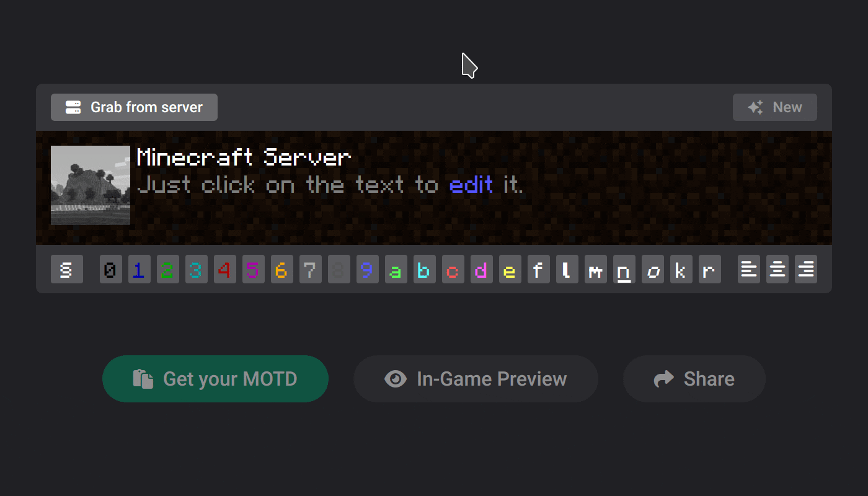Pick white color code f

tap(539, 270)
